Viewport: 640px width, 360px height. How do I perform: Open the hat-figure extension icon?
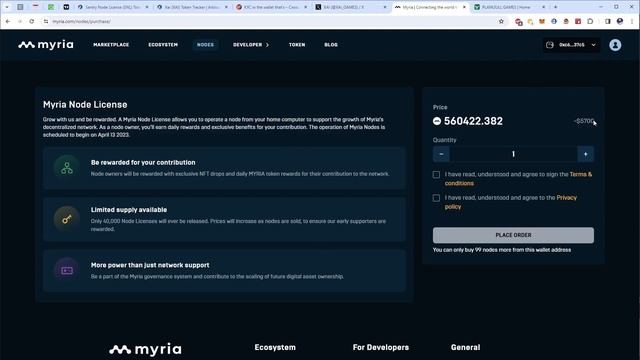pos(566,22)
